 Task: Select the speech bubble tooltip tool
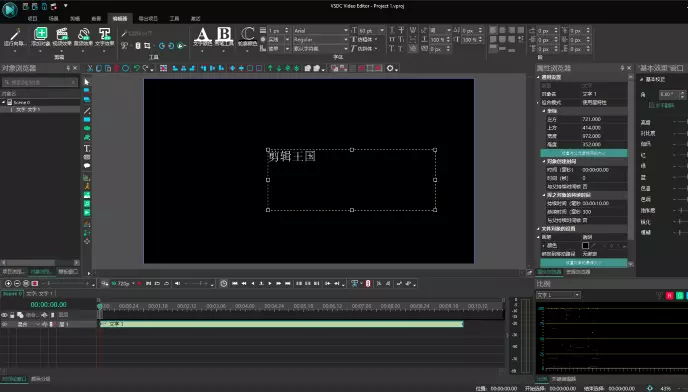pyautogui.click(x=87, y=166)
